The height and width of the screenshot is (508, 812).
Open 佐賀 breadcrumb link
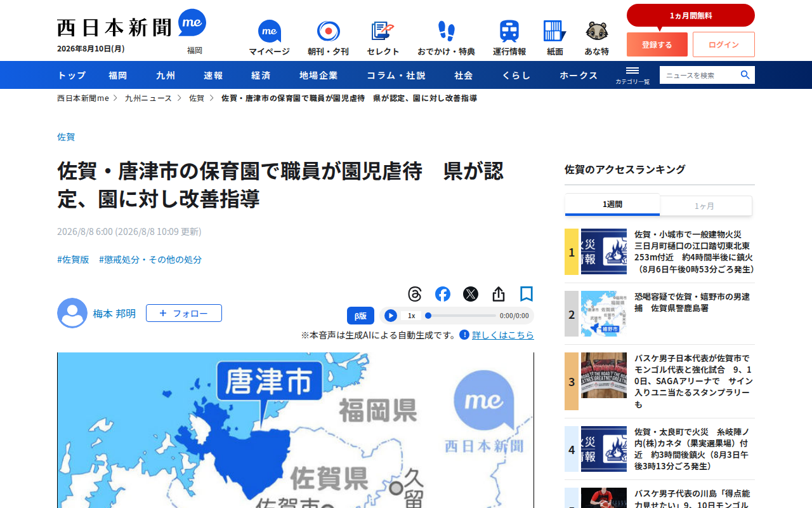(x=197, y=98)
